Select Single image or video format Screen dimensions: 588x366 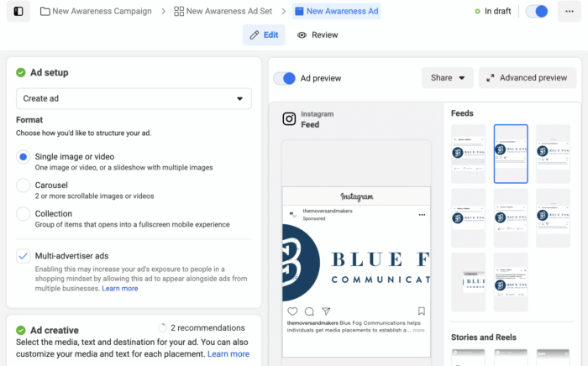(x=24, y=157)
